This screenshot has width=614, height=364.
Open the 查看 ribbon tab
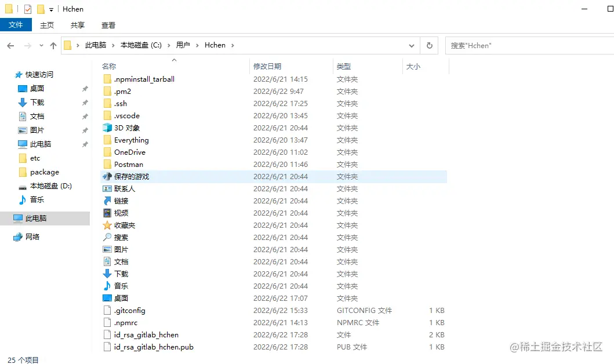[108, 25]
